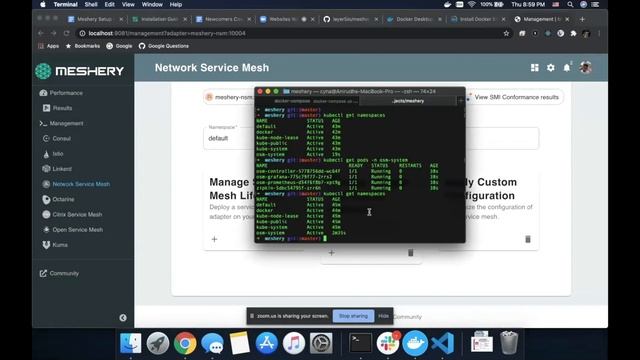Click plus icon on the middle card

pyautogui.click(x=331, y=253)
